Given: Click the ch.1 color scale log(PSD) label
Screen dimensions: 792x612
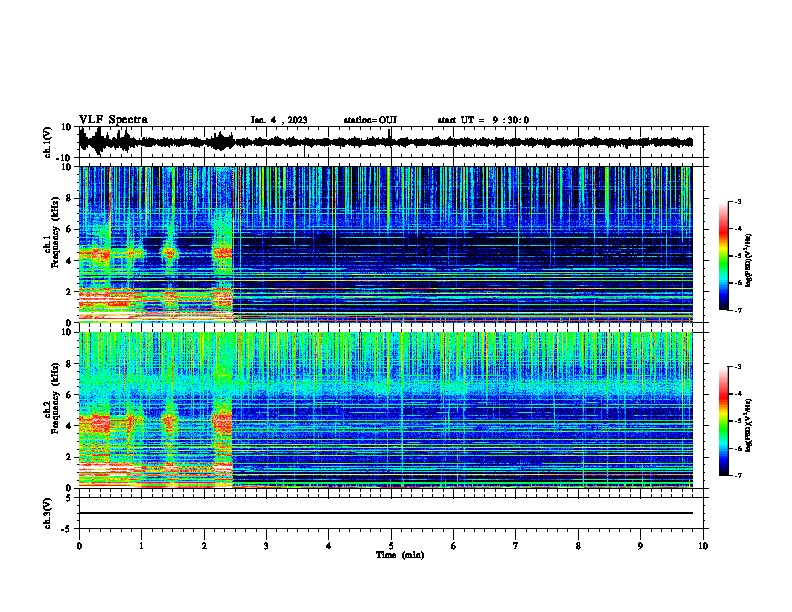Looking at the screenshot, I should pos(749,260).
